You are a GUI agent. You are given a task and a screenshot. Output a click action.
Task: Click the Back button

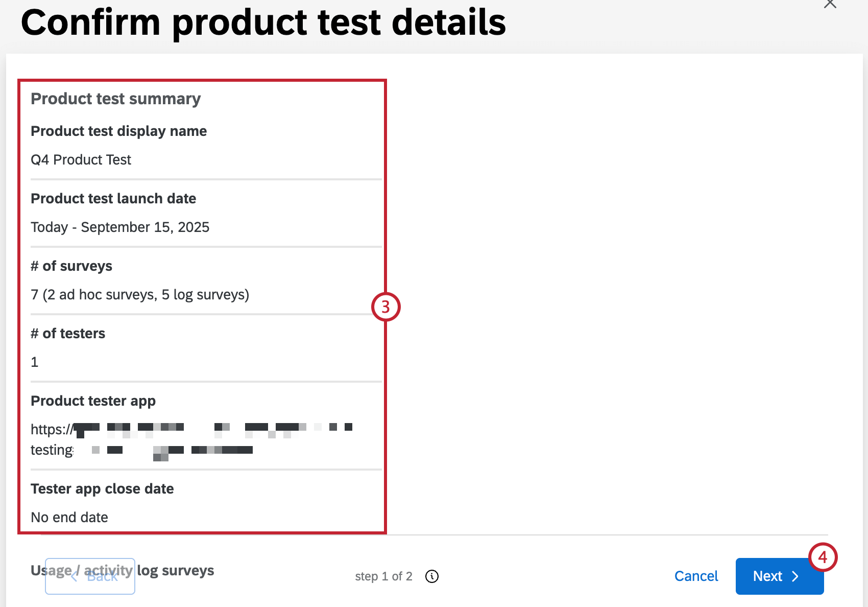[x=90, y=576]
